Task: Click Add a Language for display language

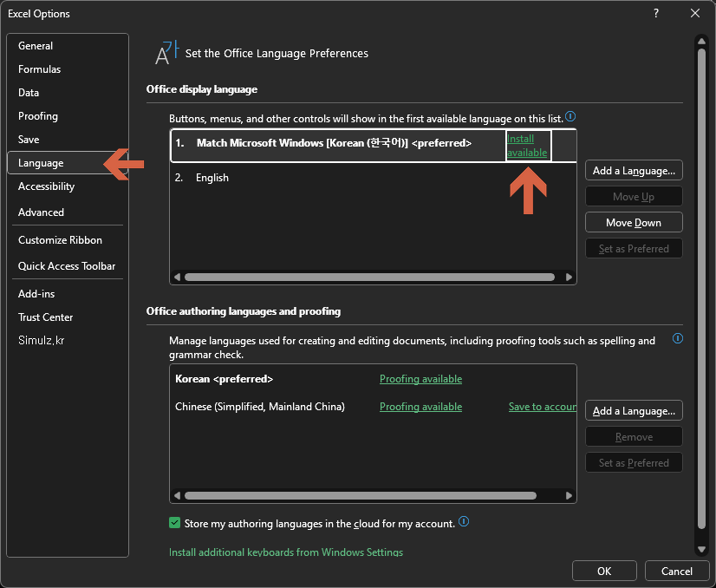Action: click(x=634, y=170)
